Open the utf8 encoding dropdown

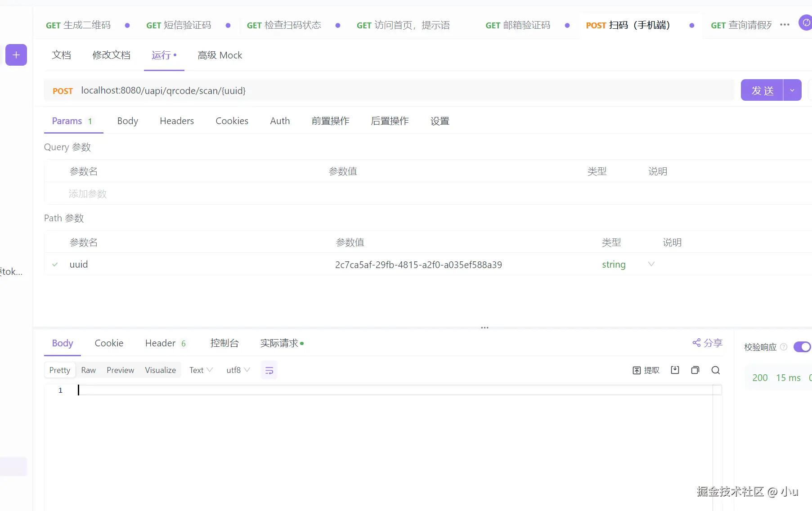tap(238, 370)
